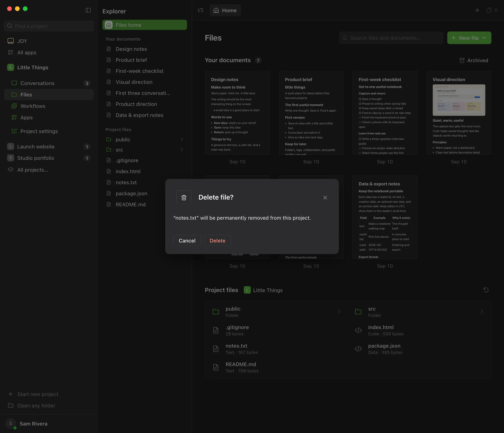Open Design notes in Explorer list
504x433 pixels.
pyautogui.click(x=145, y=49)
